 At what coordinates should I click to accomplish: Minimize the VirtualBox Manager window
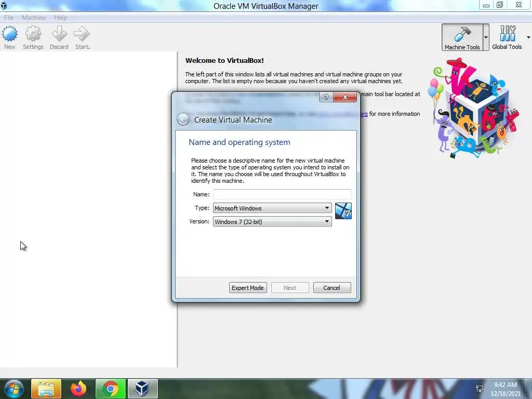point(486,5)
